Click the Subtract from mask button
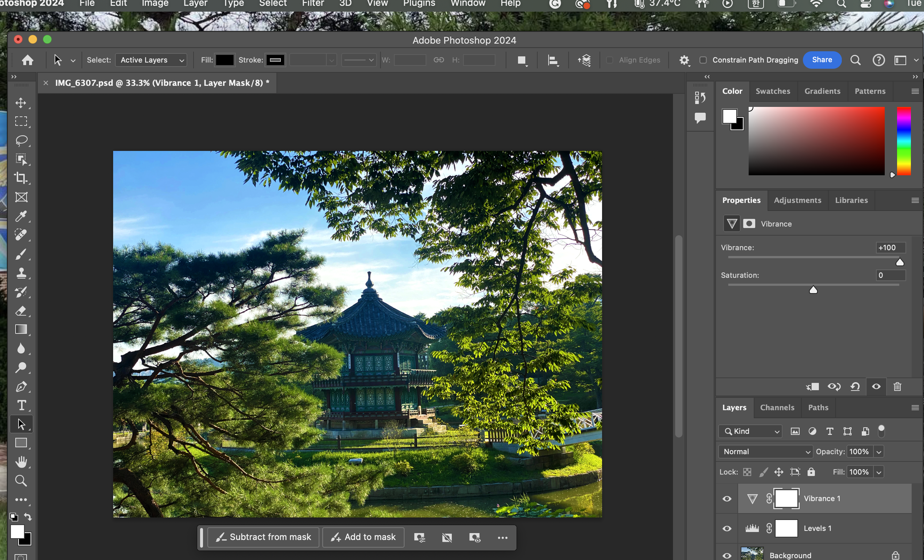The height and width of the screenshot is (560, 924). [x=263, y=537]
